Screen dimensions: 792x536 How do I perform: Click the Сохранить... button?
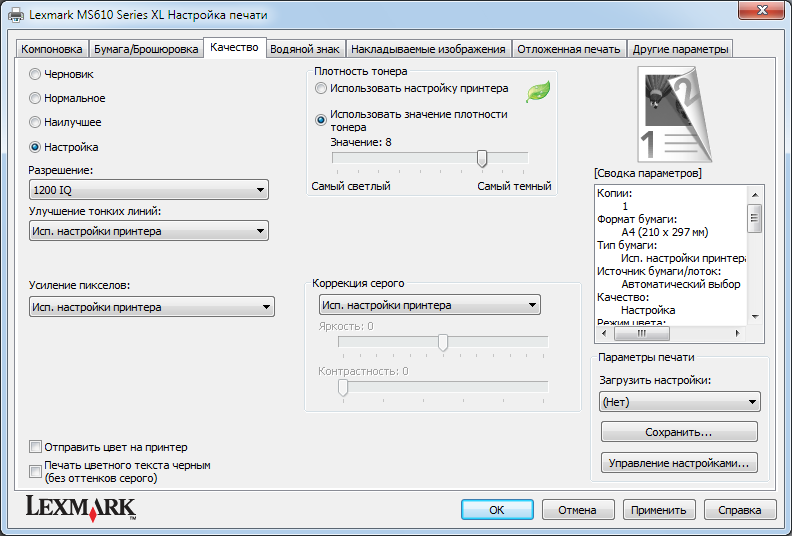[x=679, y=432]
